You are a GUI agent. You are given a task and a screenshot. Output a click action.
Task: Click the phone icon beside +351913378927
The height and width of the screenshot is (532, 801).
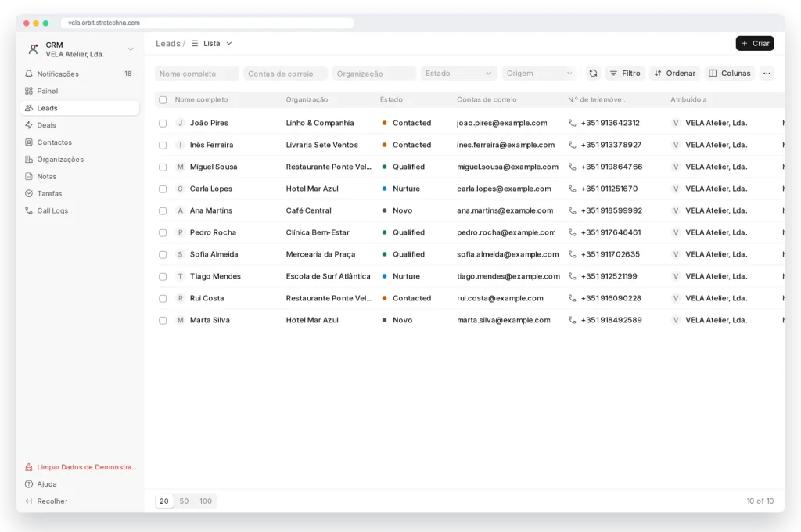click(572, 145)
